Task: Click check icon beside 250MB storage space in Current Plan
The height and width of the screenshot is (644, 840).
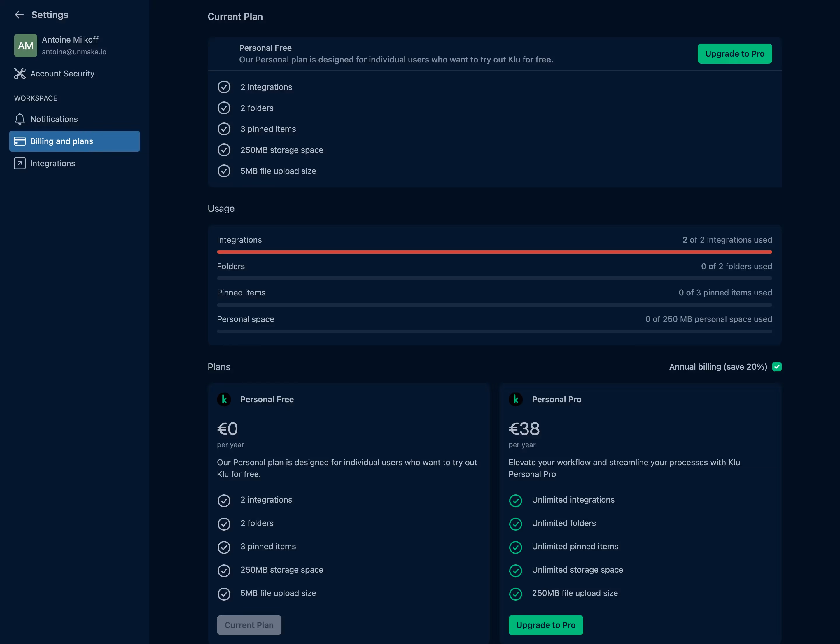Action: pos(224,150)
